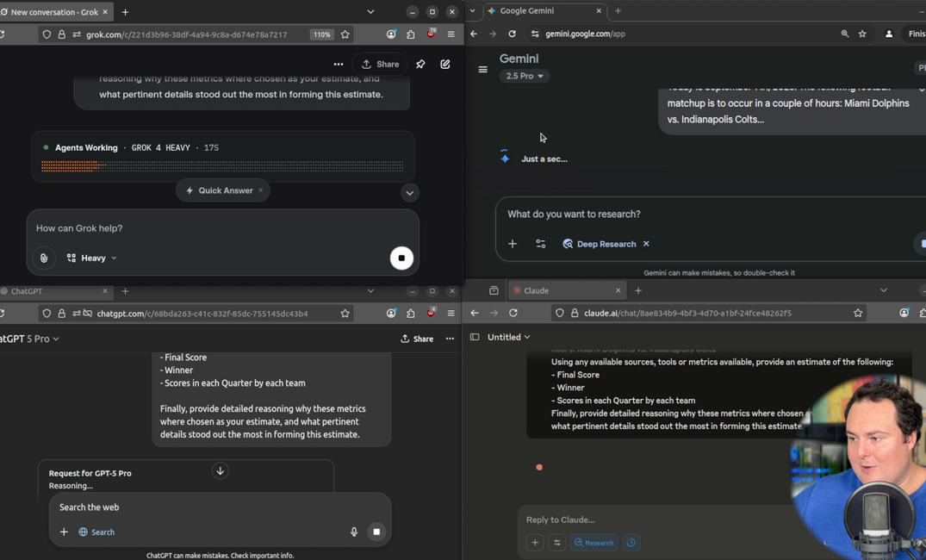Stop Grok's response with the stop button
The height and width of the screenshot is (560, 926).
point(401,258)
